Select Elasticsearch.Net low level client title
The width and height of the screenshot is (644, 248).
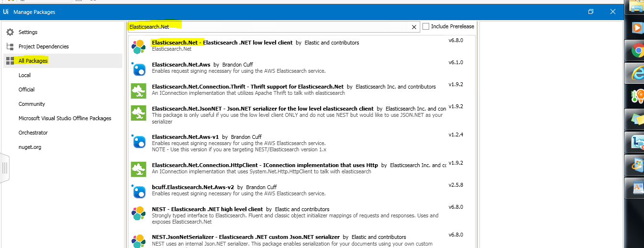(222, 43)
